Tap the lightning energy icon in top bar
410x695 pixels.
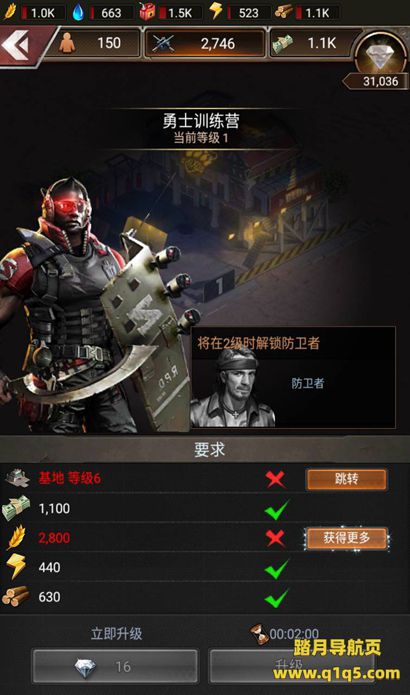click(216, 11)
